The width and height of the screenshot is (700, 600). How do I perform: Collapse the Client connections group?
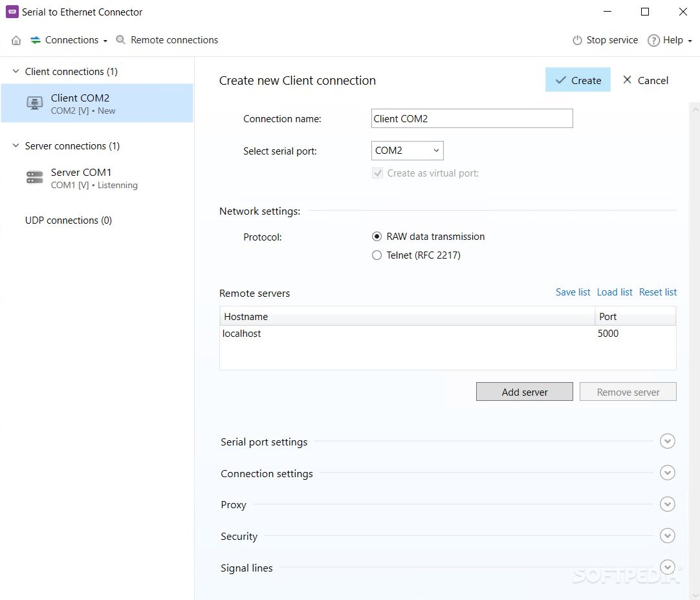pos(16,71)
